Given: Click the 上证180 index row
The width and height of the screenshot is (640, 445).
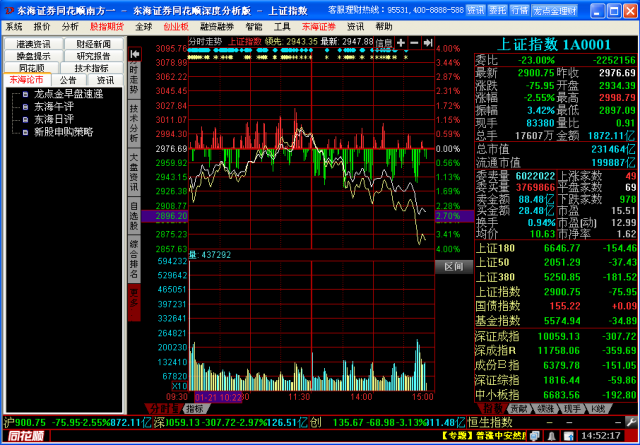Looking at the screenshot, I should 556,248.
